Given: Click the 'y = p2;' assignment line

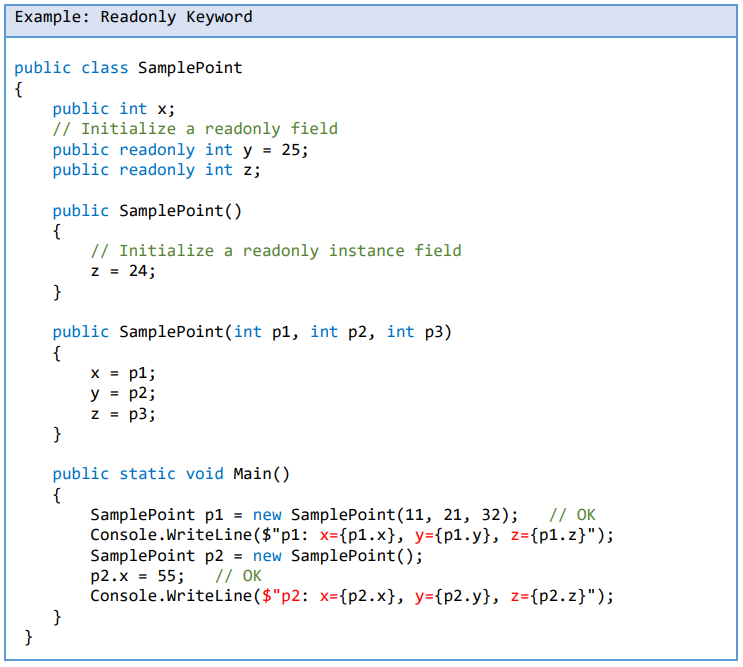Looking at the screenshot, I should pyautogui.click(x=123, y=393).
